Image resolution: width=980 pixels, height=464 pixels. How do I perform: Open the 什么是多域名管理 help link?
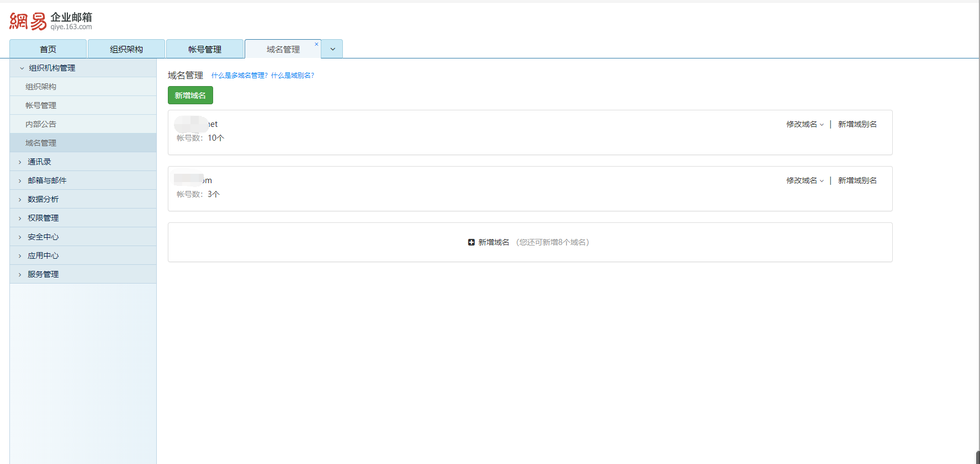(239, 76)
